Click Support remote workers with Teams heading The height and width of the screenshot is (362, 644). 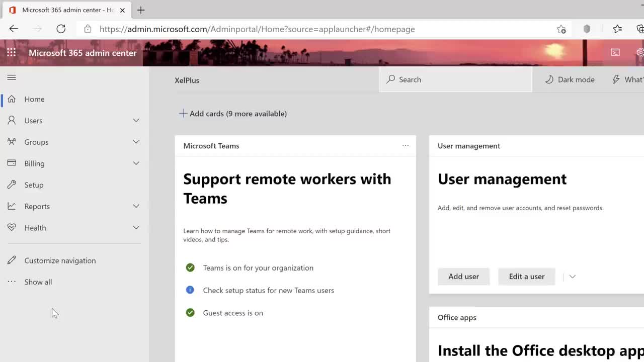coord(287,189)
